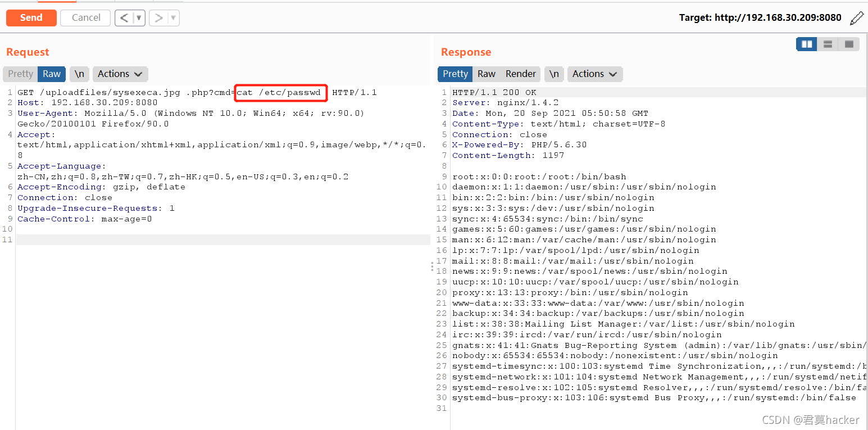Click 'Server: nginx/1.4.2' response header

pos(506,103)
